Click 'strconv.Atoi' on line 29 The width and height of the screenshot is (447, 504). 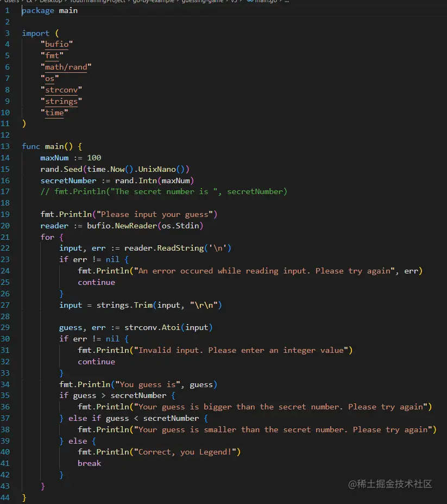tap(152, 327)
